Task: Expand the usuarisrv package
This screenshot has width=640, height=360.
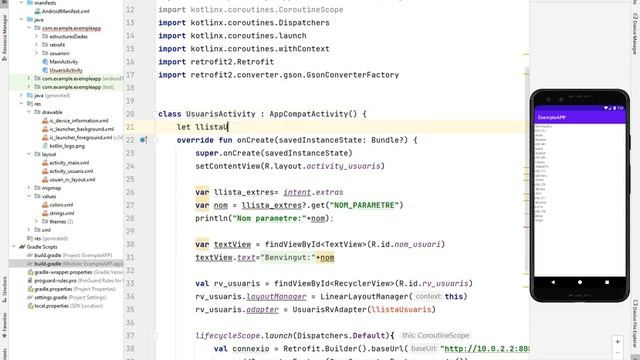Action: click(x=37, y=53)
